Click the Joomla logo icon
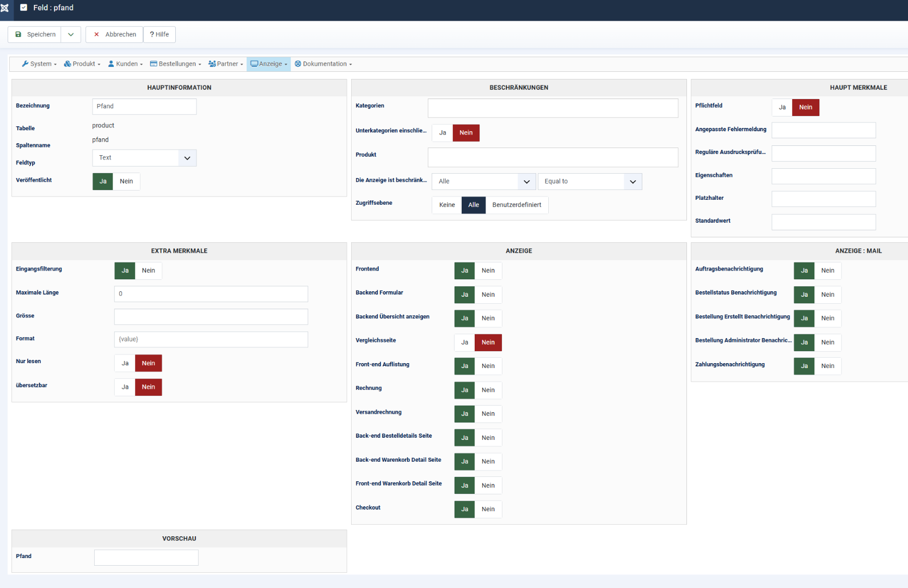908x588 pixels. click(4, 8)
